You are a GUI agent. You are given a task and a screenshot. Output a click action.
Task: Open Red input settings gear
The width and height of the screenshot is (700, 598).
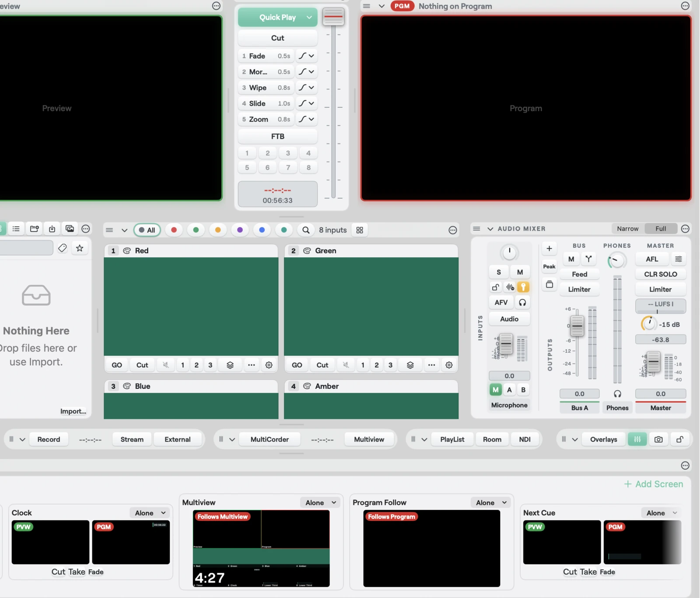click(269, 365)
